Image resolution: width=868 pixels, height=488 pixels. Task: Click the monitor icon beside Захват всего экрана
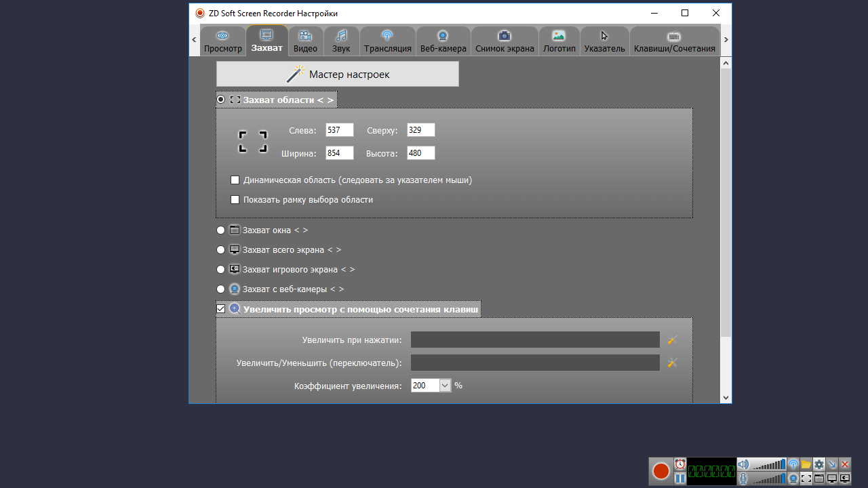coord(235,249)
